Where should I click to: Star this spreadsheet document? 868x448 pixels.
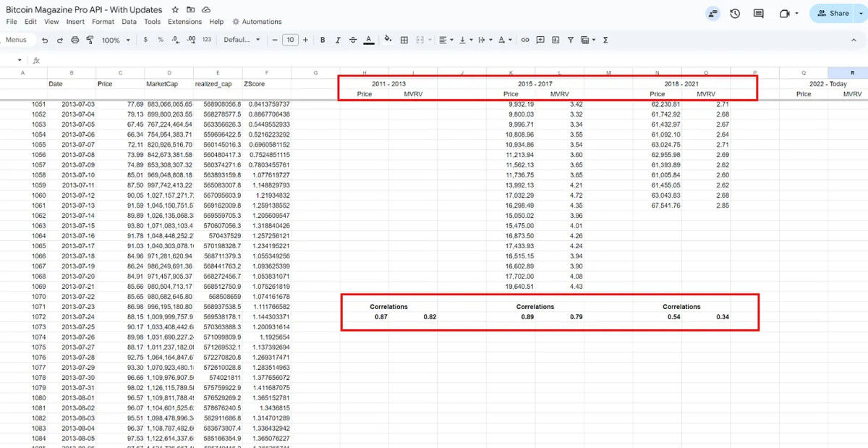coord(176,10)
